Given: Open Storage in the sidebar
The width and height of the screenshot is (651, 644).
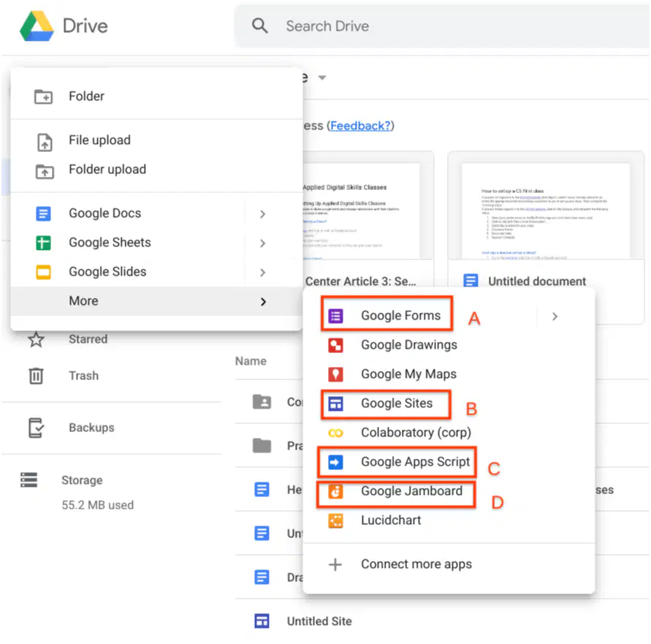Looking at the screenshot, I should pyautogui.click(x=82, y=480).
